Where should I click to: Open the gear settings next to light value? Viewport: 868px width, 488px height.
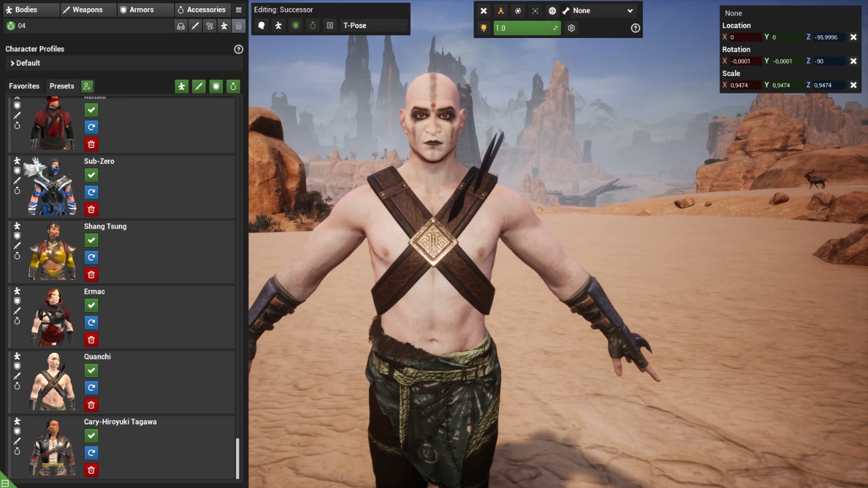571,28
